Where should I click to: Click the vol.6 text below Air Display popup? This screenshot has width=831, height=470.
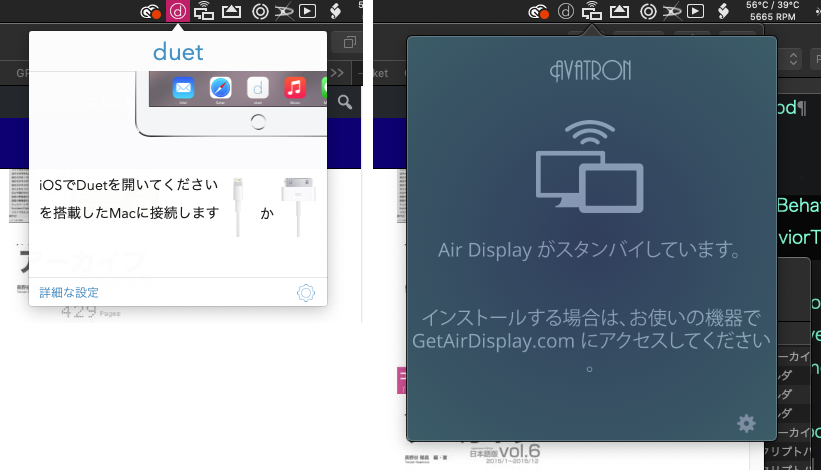click(x=519, y=451)
